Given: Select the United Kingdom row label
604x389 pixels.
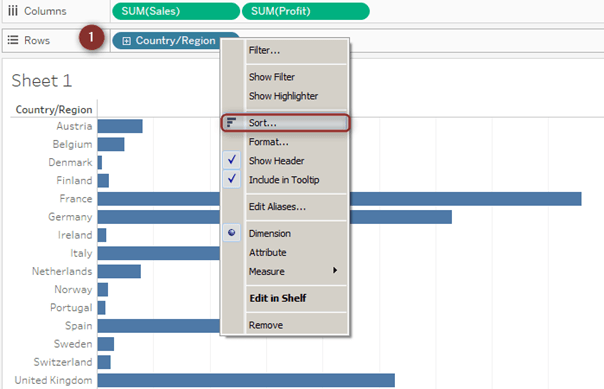Looking at the screenshot, I should tap(54, 380).
